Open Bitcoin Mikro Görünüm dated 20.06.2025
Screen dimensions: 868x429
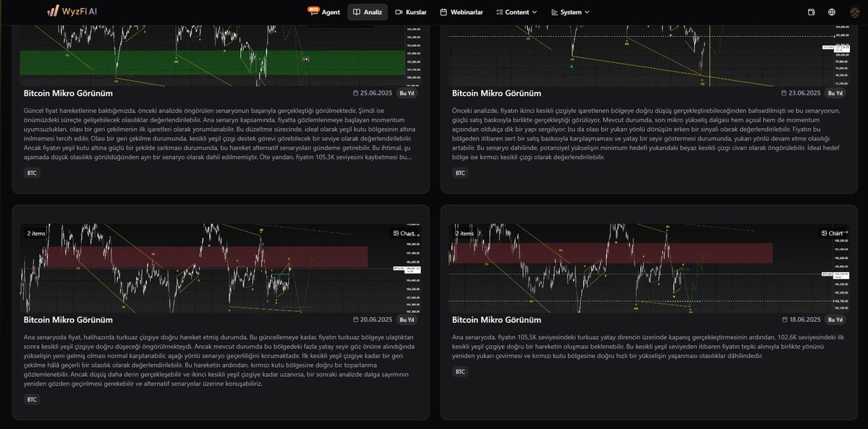68,320
